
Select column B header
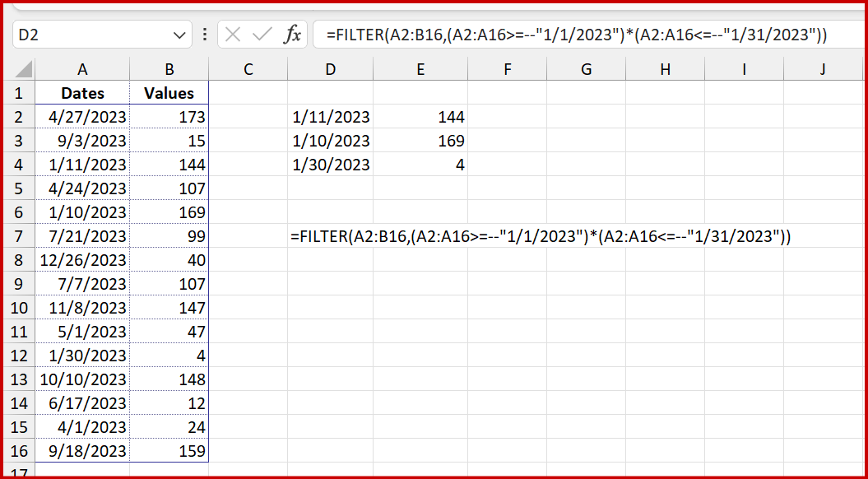[169, 69]
